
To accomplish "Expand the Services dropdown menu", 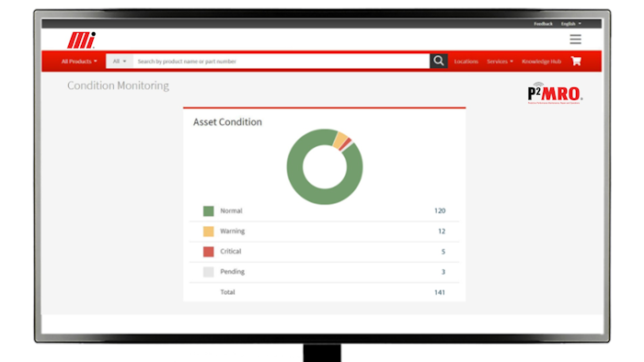I will click(x=500, y=61).
